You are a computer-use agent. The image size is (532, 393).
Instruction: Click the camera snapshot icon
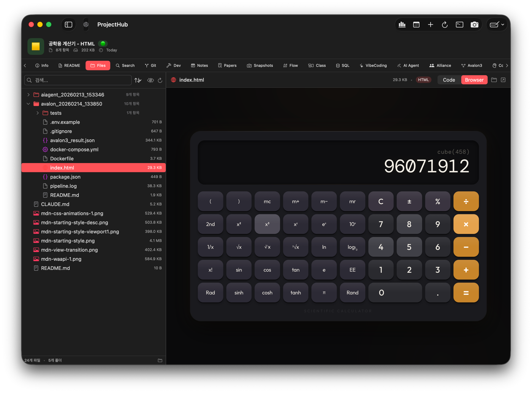point(474,25)
